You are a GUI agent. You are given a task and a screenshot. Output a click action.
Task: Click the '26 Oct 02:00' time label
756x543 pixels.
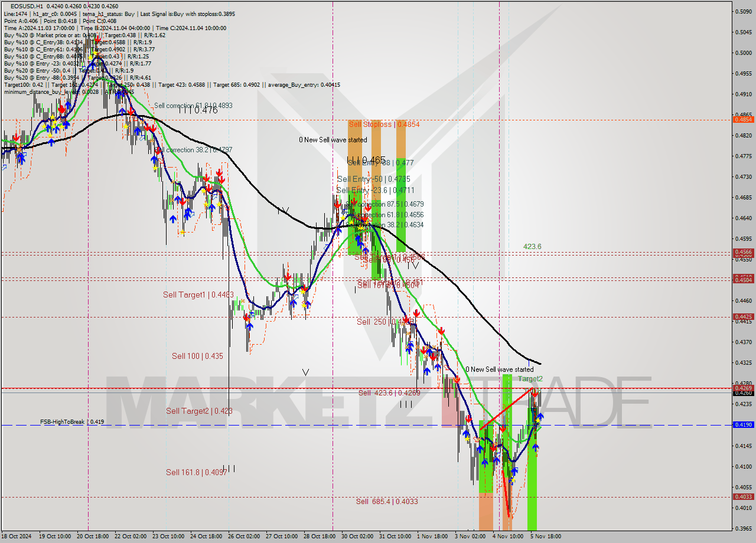pyautogui.click(x=243, y=537)
